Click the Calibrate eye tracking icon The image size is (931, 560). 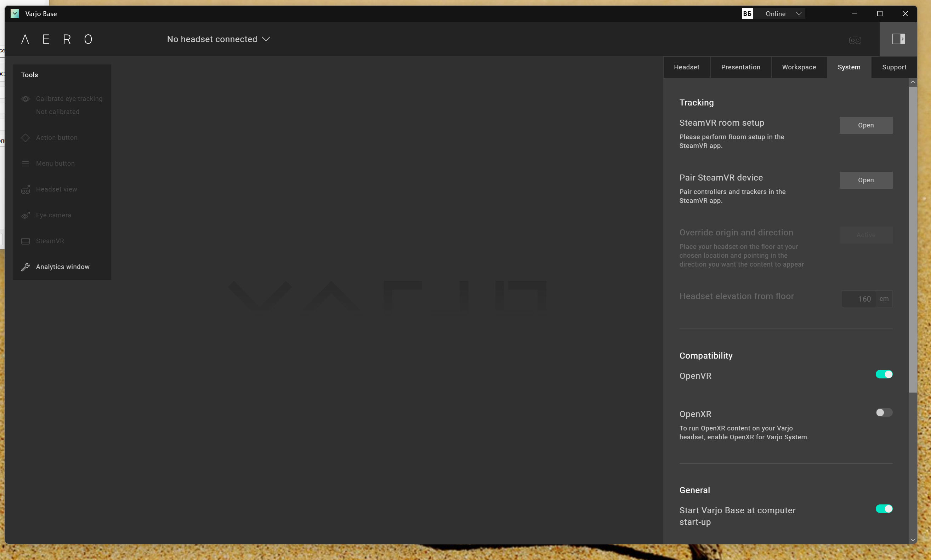[25, 99]
